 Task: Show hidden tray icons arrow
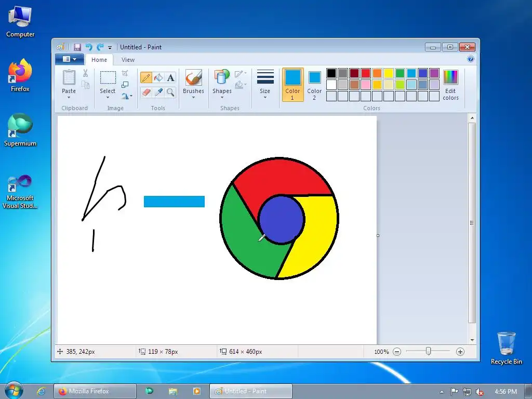442,392
